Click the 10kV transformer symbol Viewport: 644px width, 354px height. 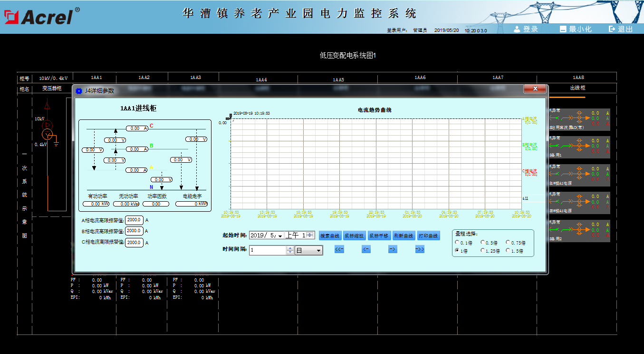click(x=47, y=134)
